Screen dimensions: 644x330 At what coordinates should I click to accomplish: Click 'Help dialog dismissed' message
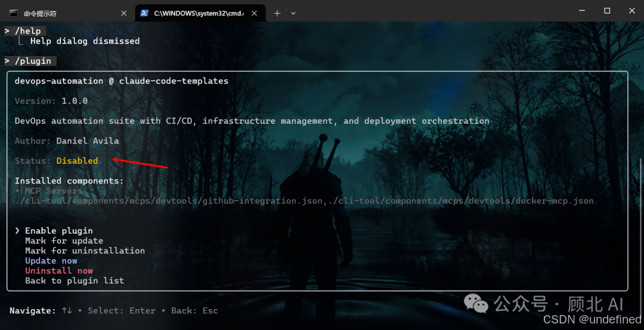point(85,41)
